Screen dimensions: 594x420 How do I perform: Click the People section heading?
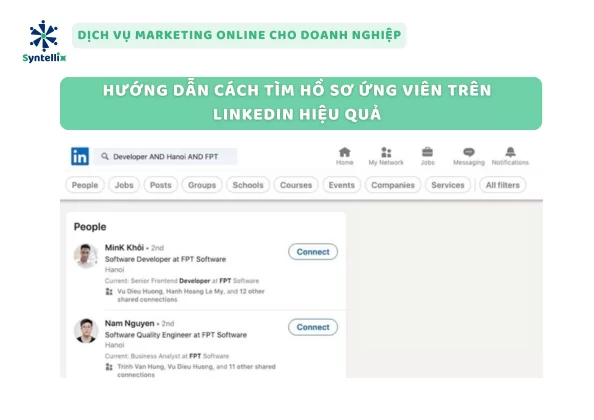tap(90, 227)
